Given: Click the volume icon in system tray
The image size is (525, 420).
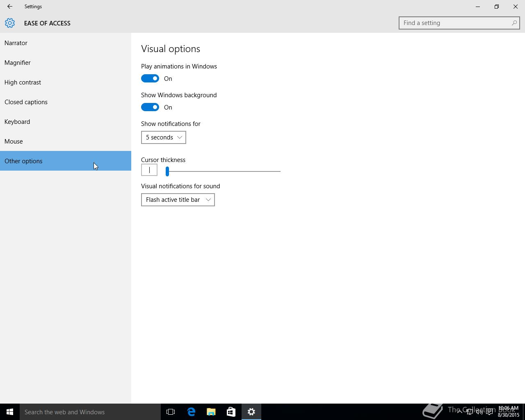Looking at the screenshot, I should coord(479,412).
